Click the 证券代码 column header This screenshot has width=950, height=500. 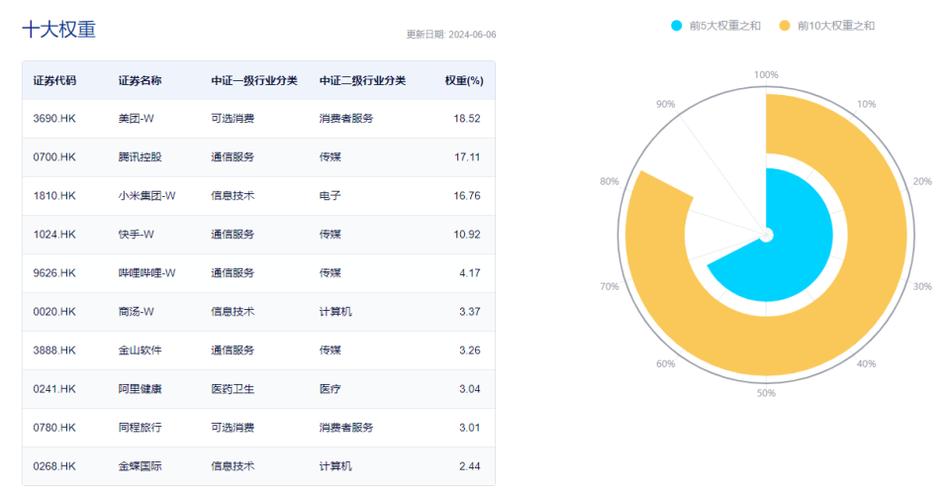55,81
